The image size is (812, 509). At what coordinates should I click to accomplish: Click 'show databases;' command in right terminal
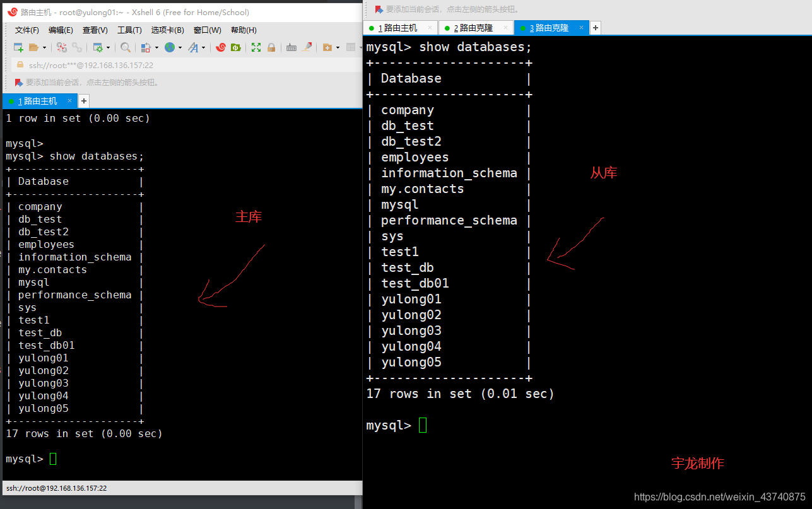pos(476,47)
